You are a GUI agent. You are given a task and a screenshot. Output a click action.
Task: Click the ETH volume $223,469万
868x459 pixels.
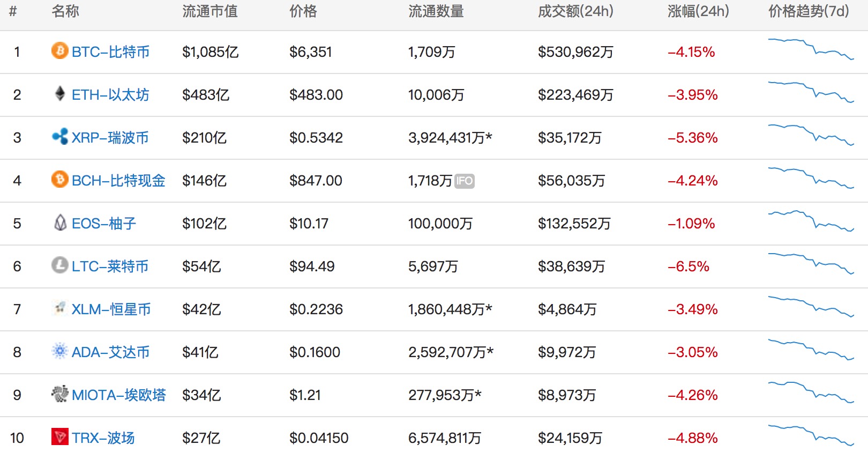coord(576,95)
